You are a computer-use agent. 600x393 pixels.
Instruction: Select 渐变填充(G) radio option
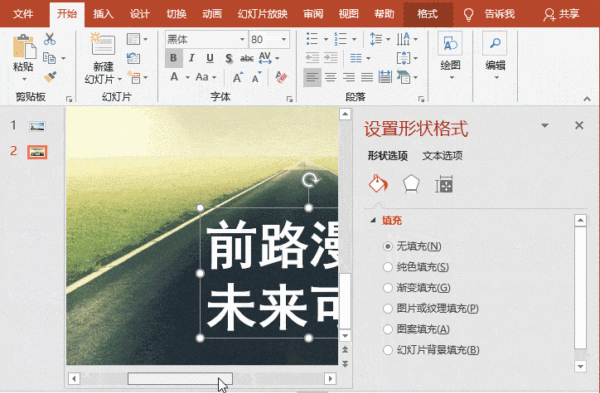click(417, 287)
